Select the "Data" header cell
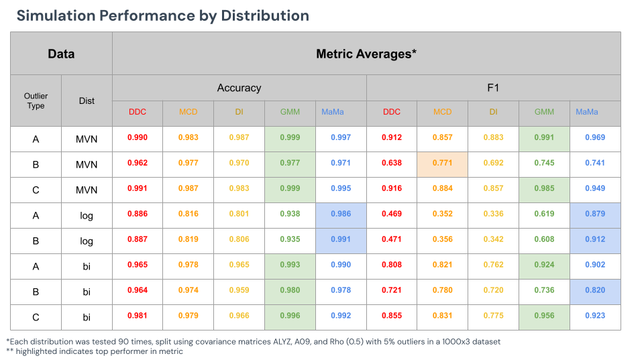Screen dimensions: 644x362 61,54
